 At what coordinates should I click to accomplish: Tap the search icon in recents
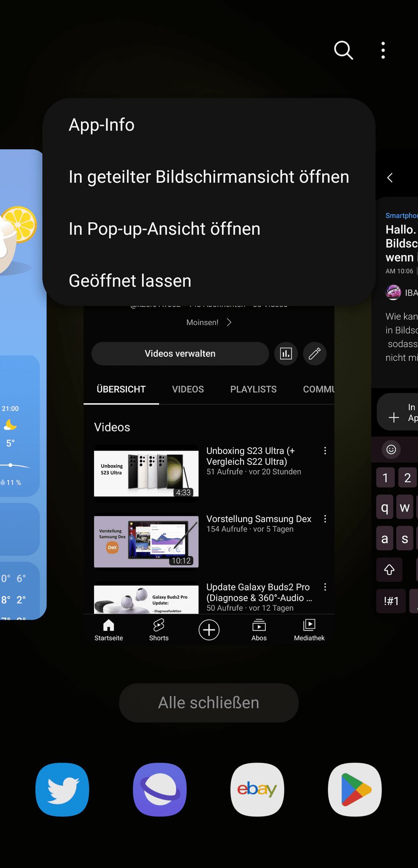click(343, 50)
